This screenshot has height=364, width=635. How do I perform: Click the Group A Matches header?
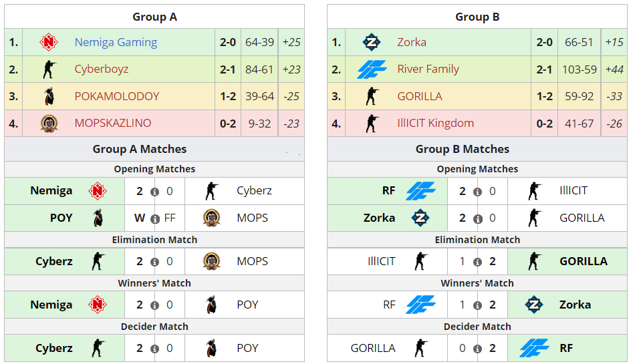tap(140, 149)
